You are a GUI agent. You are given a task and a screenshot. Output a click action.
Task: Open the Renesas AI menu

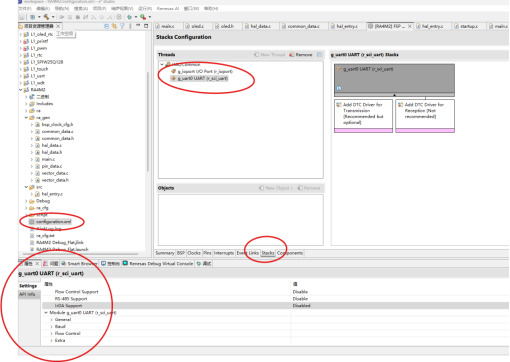tap(168, 8)
